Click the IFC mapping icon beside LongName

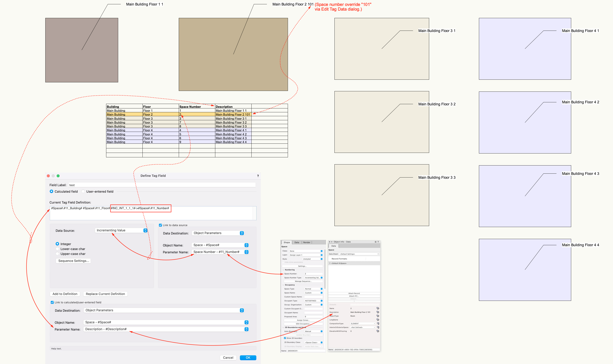click(378, 320)
